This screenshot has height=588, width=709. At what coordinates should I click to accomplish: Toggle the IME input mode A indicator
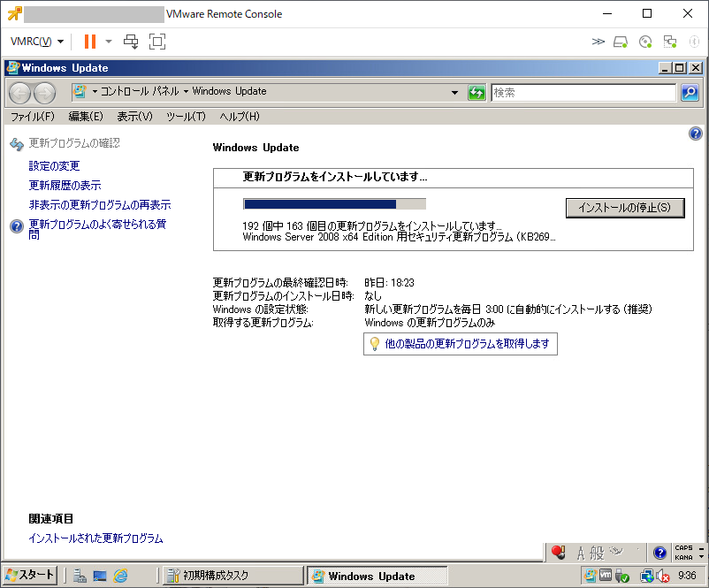click(x=581, y=554)
